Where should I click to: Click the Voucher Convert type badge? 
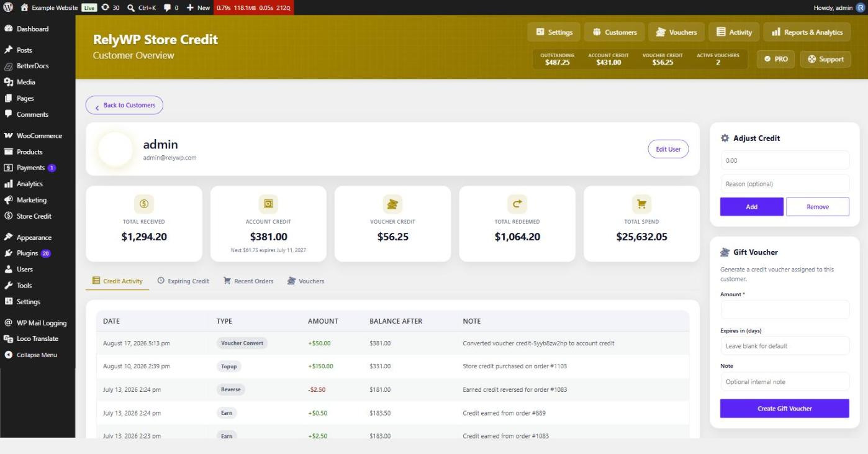coord(242,343)
